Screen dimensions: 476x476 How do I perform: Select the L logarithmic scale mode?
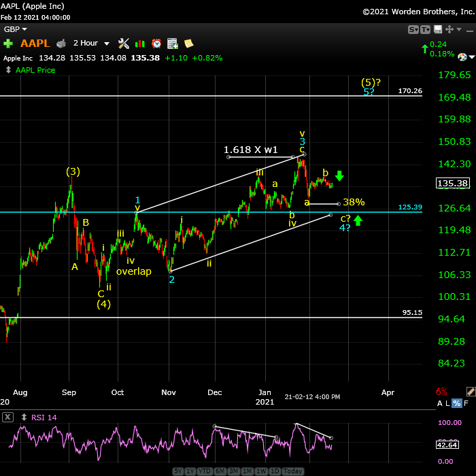447,403
